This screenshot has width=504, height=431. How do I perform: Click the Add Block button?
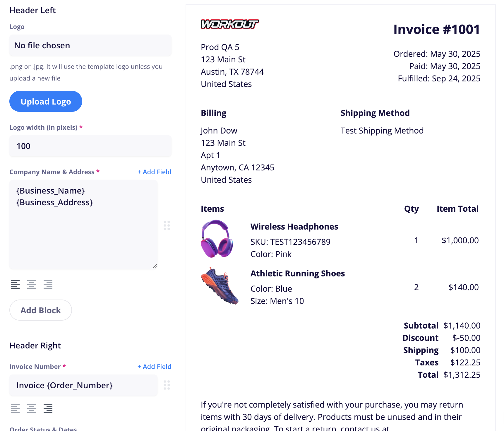click(41, 310)
